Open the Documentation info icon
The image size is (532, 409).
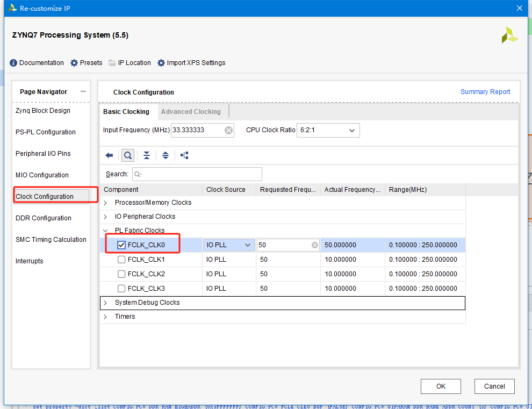coord(13,63)
